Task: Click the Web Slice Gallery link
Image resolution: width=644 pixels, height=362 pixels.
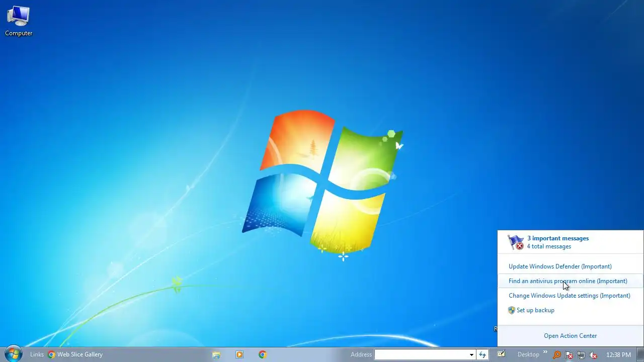Action: [x=75, y=354]
